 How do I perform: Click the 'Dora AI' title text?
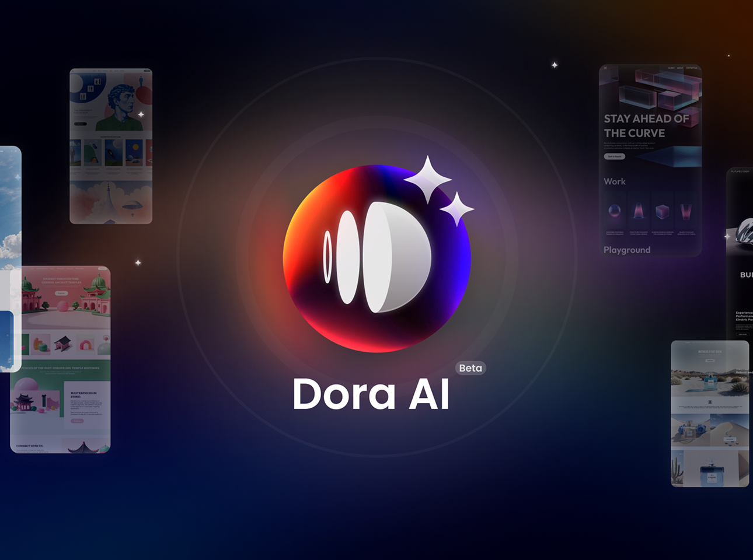[371, 394]
